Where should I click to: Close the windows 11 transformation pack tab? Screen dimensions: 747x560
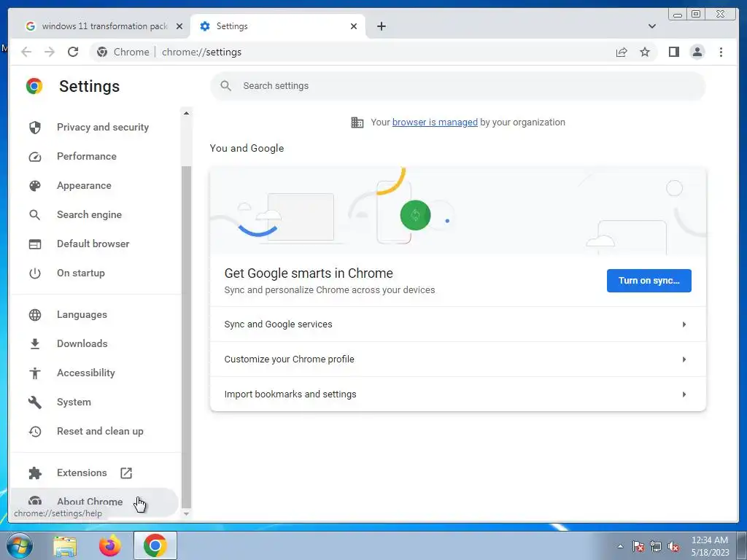tap(179, 26)
